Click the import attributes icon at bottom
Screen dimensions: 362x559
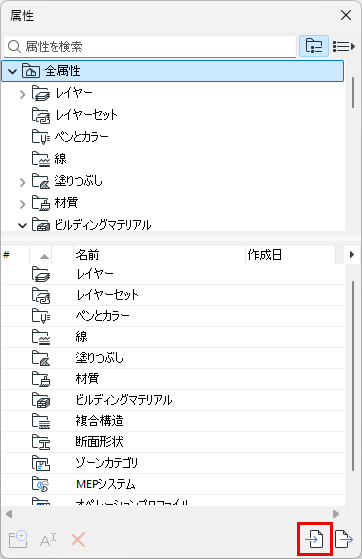(315, 539)
